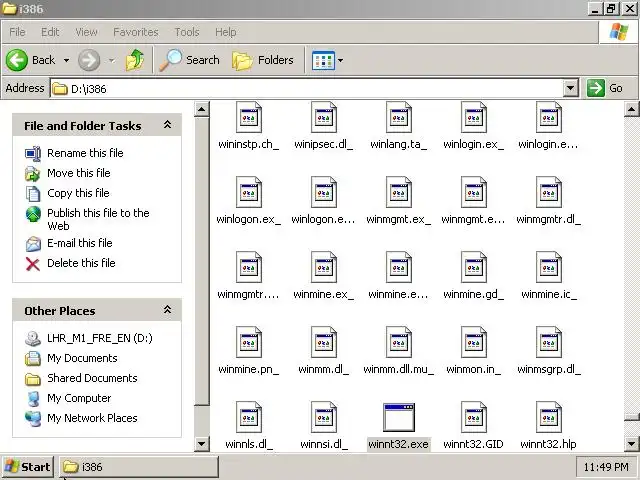Screen dimensions: 640x480
Task: Click the Go button
Action: coord(606,88)
